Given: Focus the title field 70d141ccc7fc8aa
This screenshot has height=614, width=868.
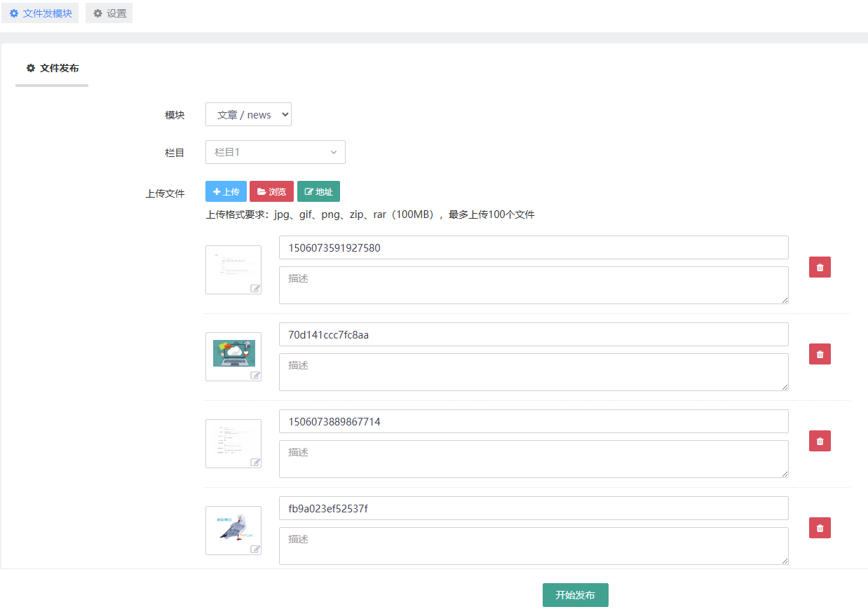Looking at the screenshot, I should pos(534,334).
